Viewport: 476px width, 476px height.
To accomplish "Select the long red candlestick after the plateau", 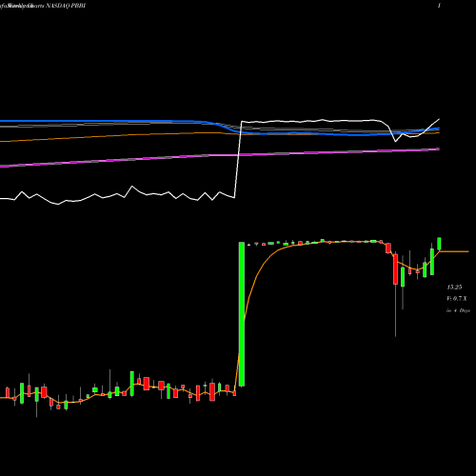I will coord(395,269).
